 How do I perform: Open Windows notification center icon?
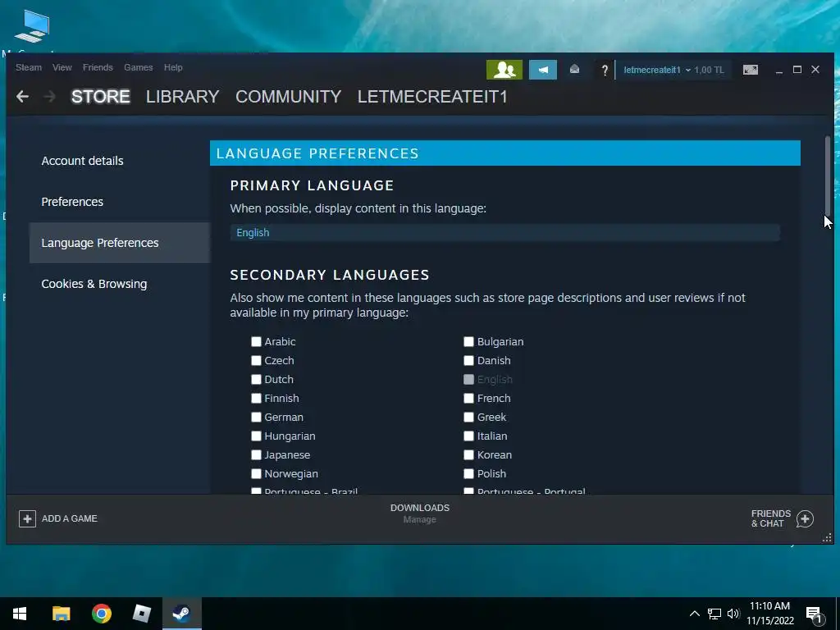(x=814, y=614)
